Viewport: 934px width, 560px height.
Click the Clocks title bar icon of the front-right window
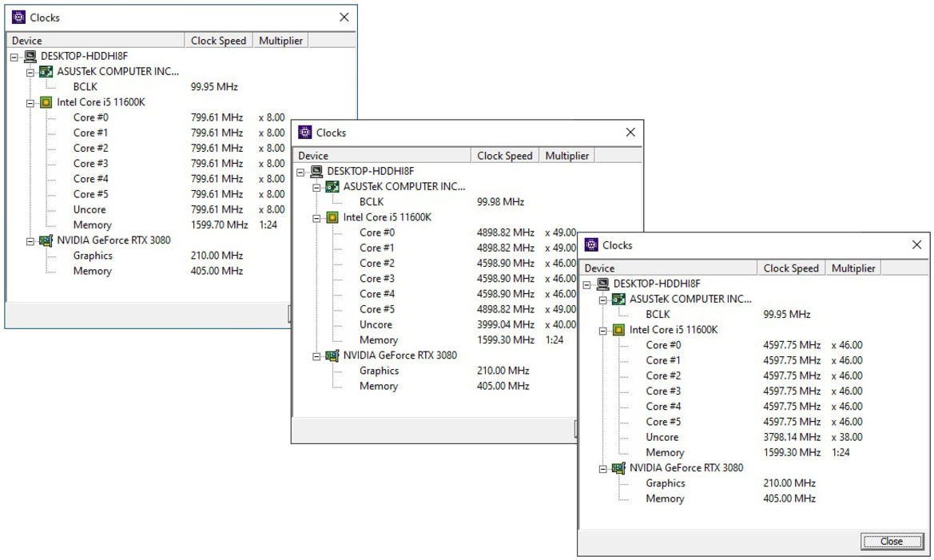pos(591,245)
